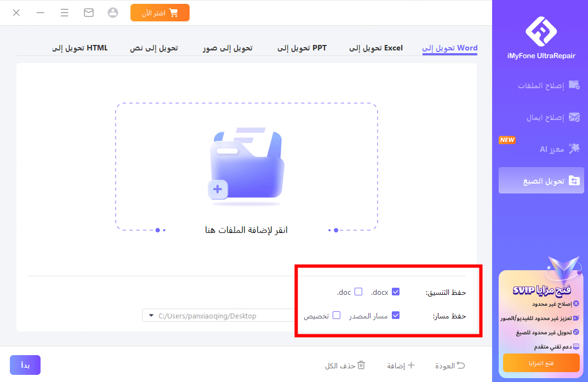Image resolution: width=588 pixels, height=382 pixels.
Task: Click إصلاح غير محدود in the promo card
Action: point(552,304)
